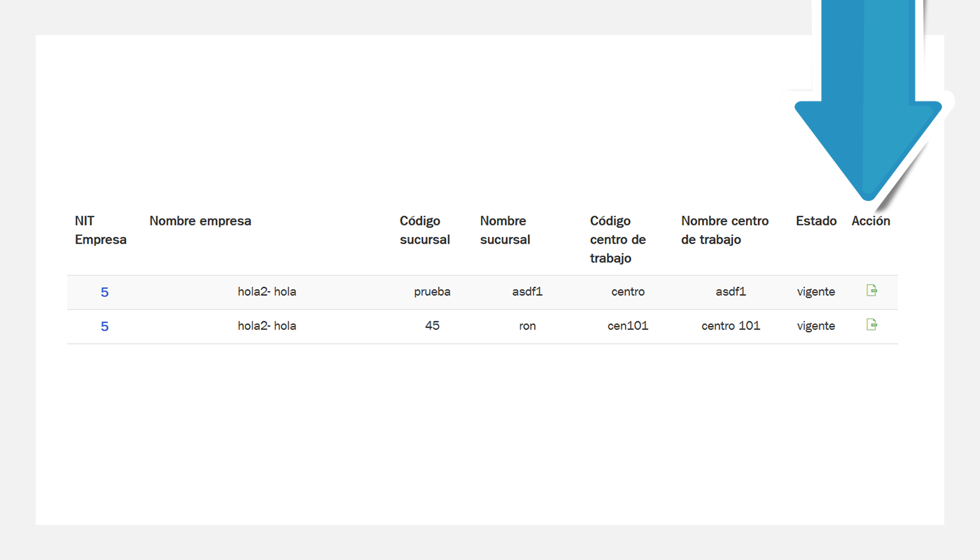The image size is (980, 560).
Task: Open NIT link 5 in the ron row
Action: coord(104,326)
